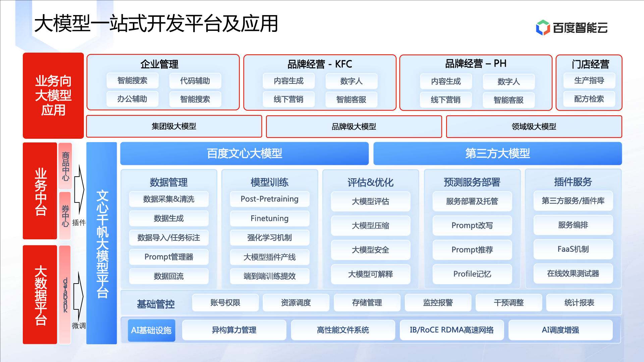Select the 评估&优化 heading

371,182
